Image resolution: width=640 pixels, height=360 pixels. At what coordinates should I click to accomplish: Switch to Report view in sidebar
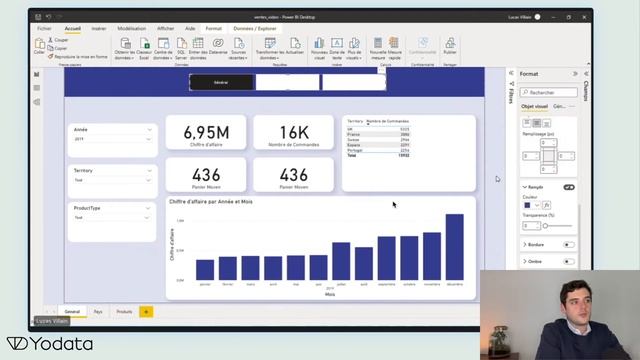pyautogui.click(x=37, y=74)
